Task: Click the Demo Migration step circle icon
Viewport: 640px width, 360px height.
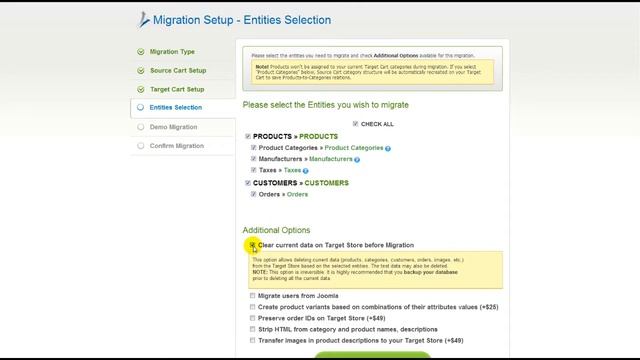Action: (x=140, y=127)
